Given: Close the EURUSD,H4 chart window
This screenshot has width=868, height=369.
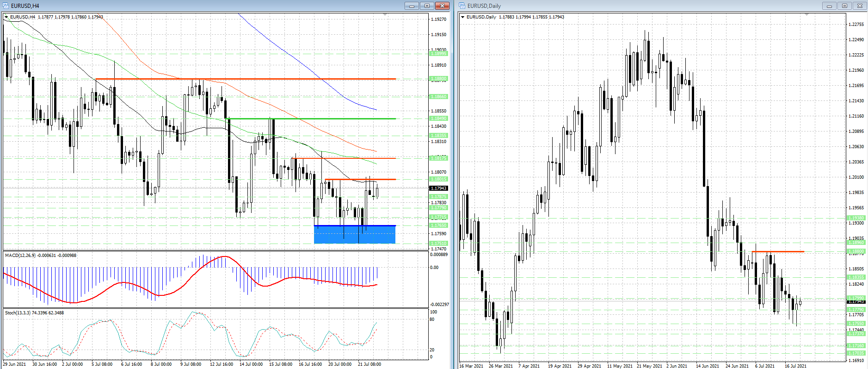Looking at the screenshot, I should point(442,6).
